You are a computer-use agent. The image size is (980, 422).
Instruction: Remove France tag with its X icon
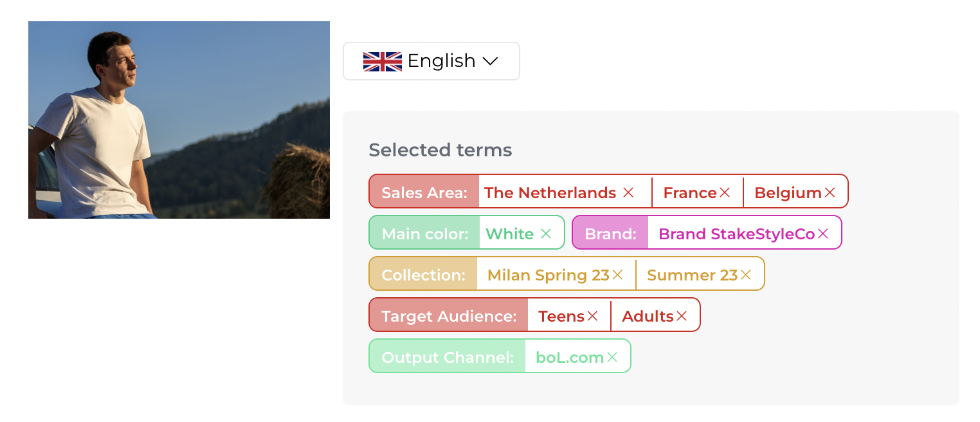pos(725,192)
